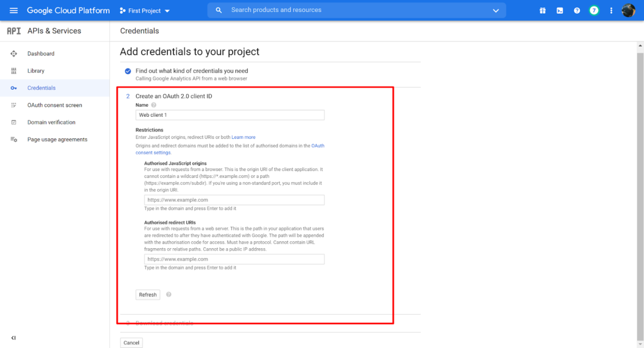Screen dimensions: 644x348
Task: Click the 'Create an OAuth 2.0 client ID' heading
Action: click(x=174, y=96)
